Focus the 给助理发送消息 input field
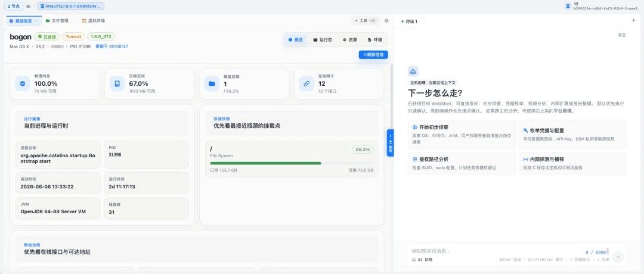The height and width of the screenshot is (274, 644). (495, 251)
